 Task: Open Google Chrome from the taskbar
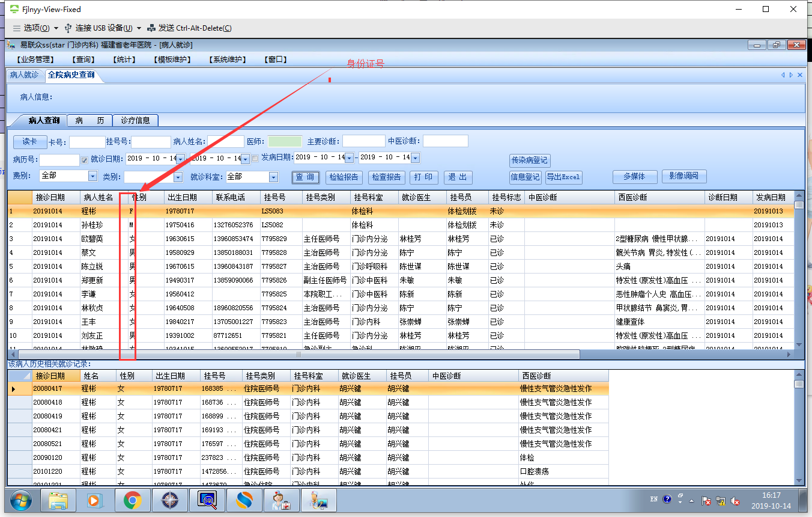(x=132, y=500)
